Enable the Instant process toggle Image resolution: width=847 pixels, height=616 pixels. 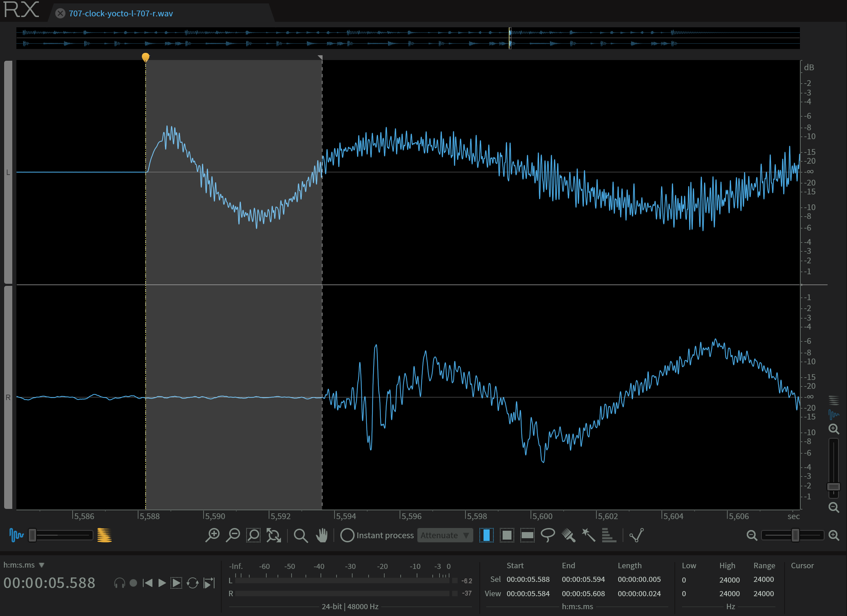(x=347, y=535)
